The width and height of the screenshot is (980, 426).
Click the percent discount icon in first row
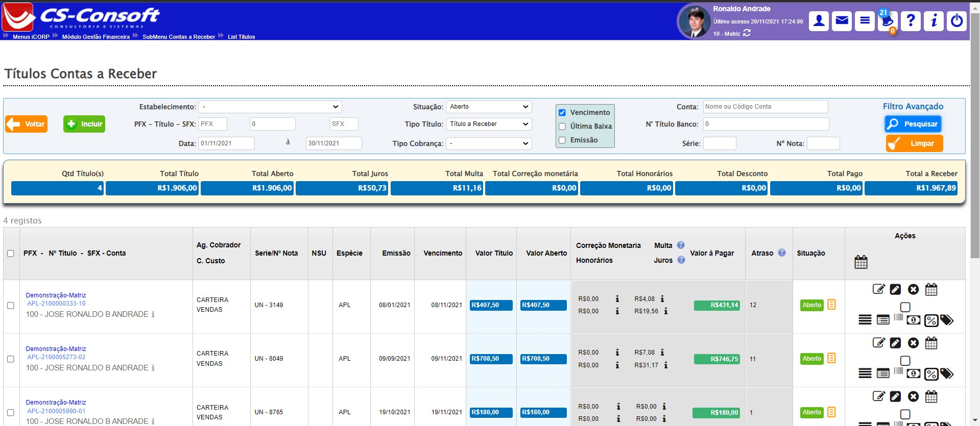(931, 320)
